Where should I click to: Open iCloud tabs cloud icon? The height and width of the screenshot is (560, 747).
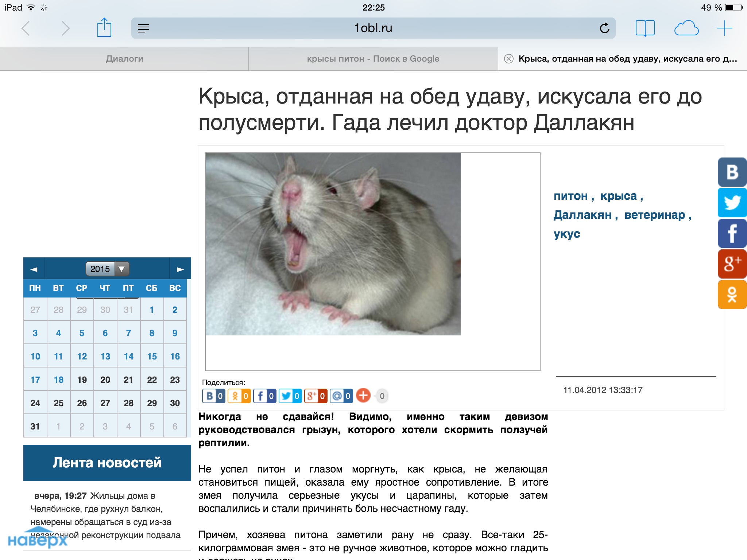(x=686, y=28)
